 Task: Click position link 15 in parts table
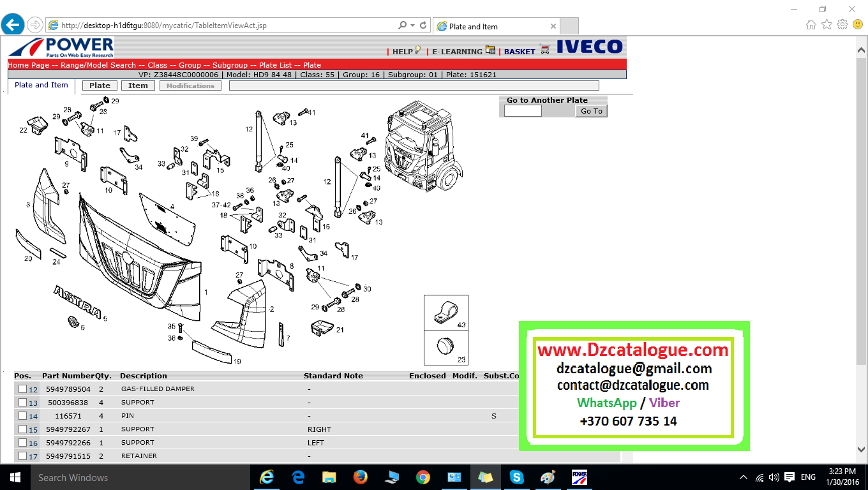33,429
